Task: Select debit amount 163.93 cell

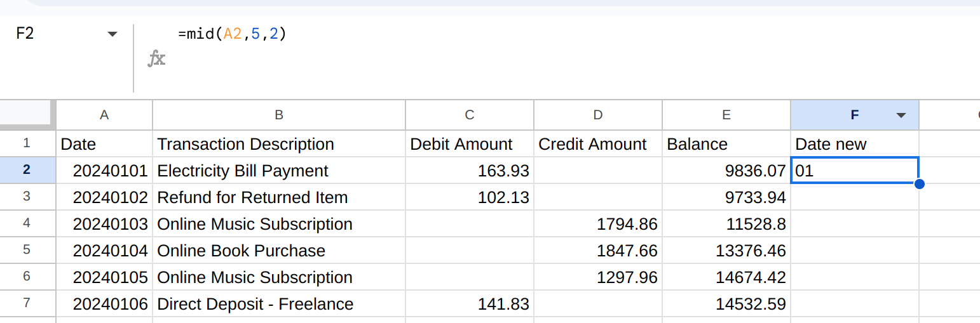Action: pyautogui.click(x=470, y=171)
